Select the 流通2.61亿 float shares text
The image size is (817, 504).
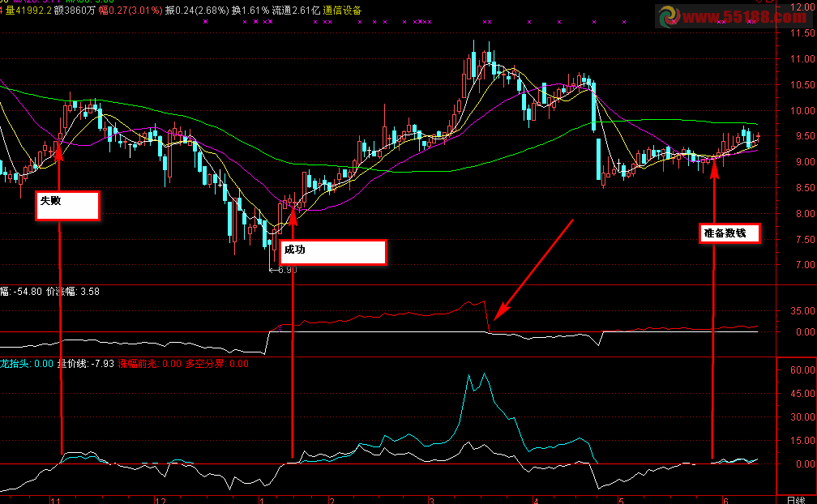tap(296, 11)
